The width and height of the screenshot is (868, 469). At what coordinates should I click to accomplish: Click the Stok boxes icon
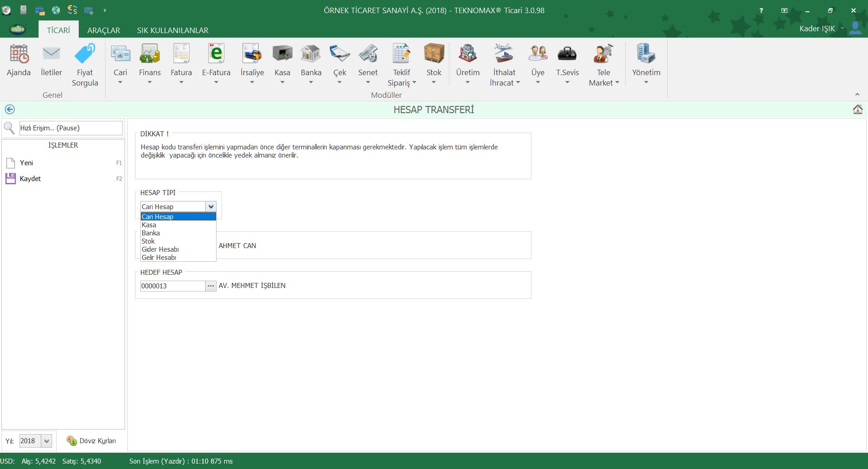(434, 54)
